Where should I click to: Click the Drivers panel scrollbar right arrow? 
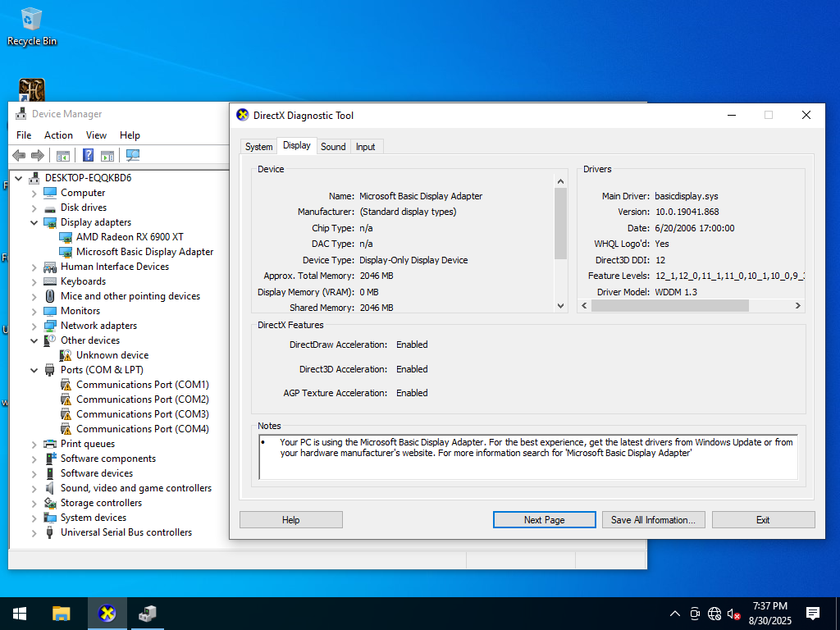click(x=797, y=306)
